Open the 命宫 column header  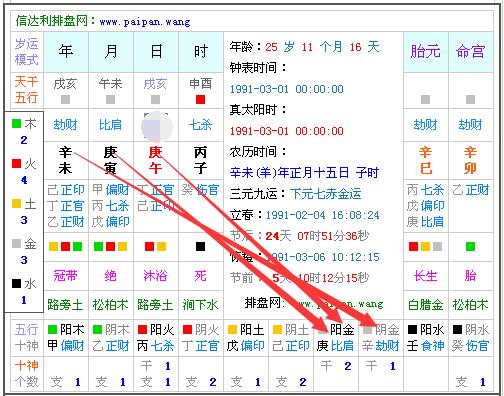coord(470,52)
